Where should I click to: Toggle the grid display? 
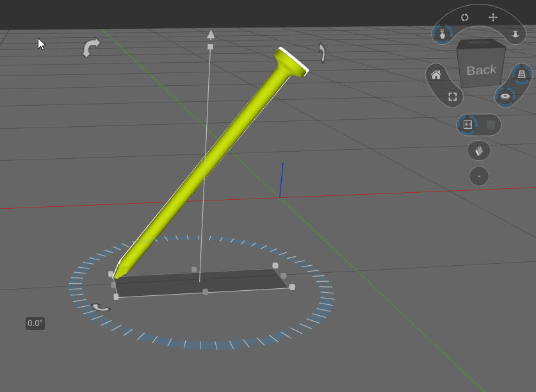coord(467,125)
